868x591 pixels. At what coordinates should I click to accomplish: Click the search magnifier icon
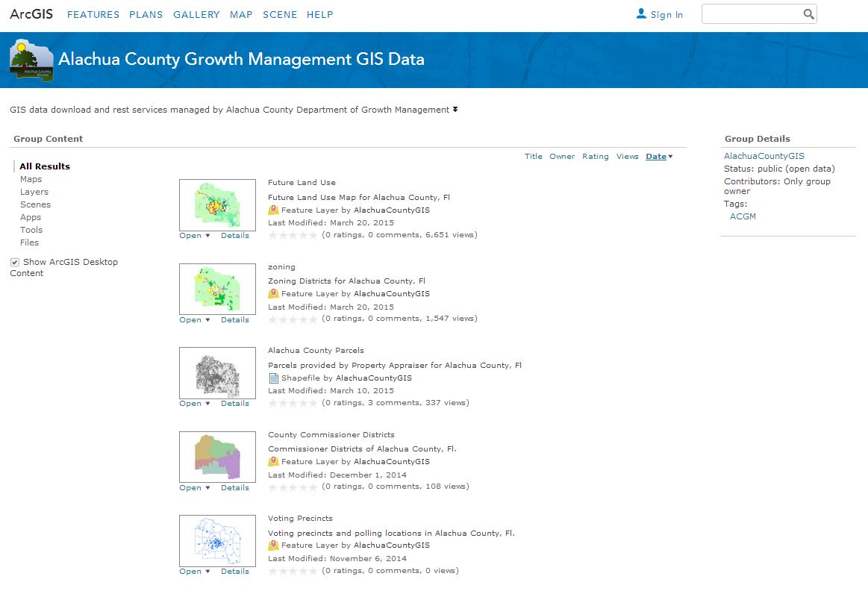click(808, 14)
